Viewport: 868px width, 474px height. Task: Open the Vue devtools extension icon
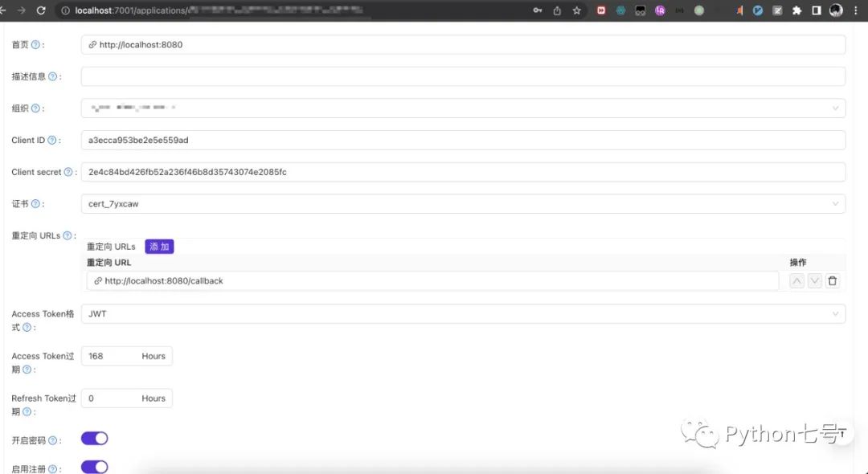pos(758,10)
